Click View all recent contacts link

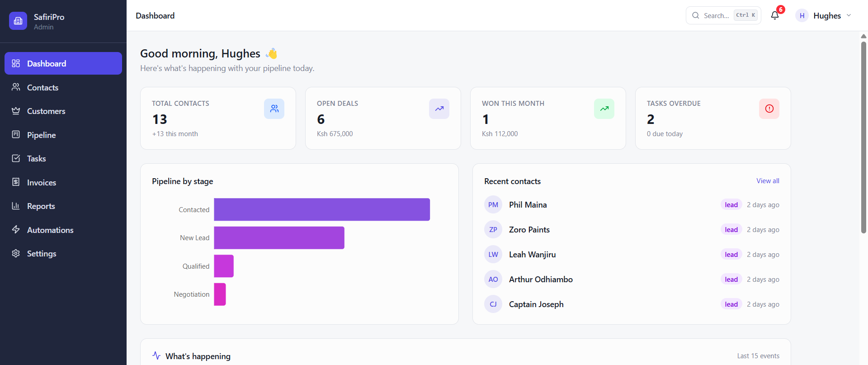pos(768,181)
